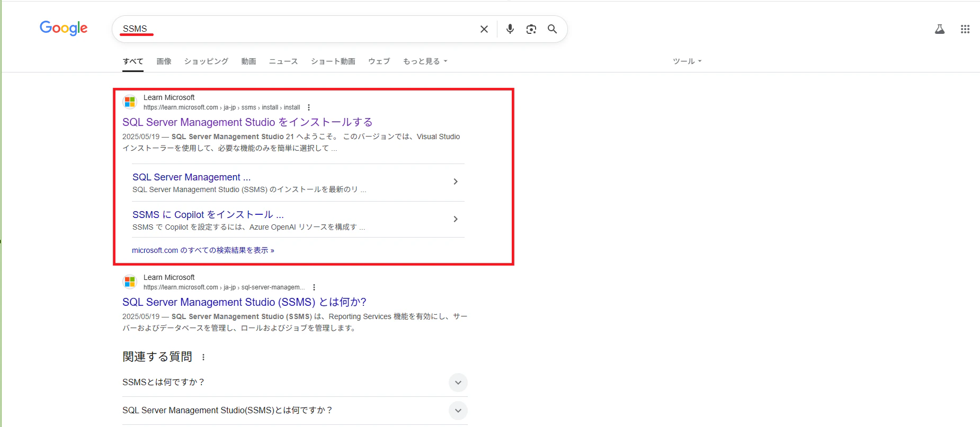Open chevron for SSMS に Copilot sublink

(456, 219)
